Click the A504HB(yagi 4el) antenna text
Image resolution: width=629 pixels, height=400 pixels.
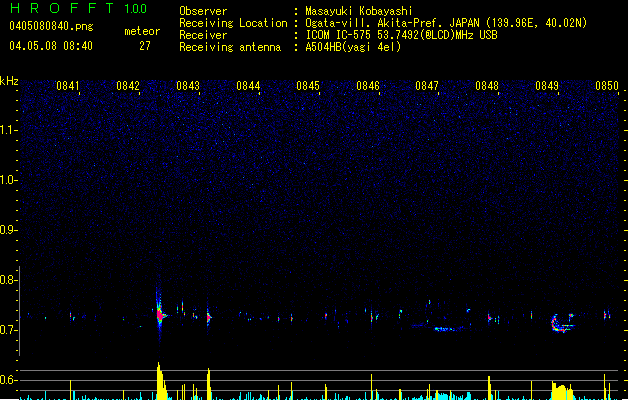(353, 47)
